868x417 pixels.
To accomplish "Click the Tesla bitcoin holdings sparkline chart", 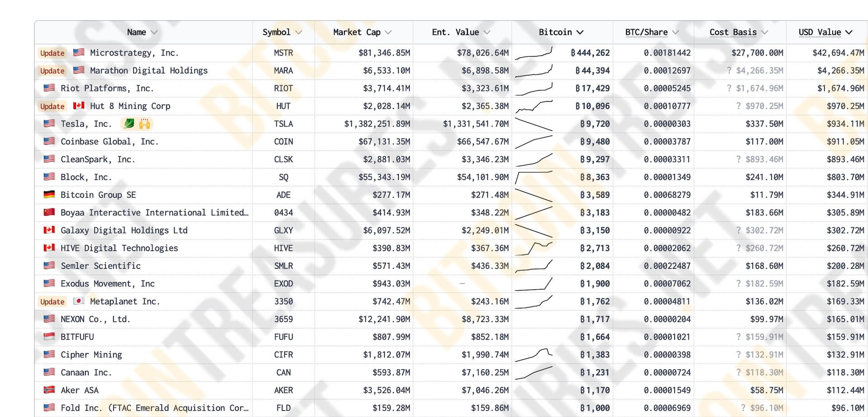I will 534,124.
